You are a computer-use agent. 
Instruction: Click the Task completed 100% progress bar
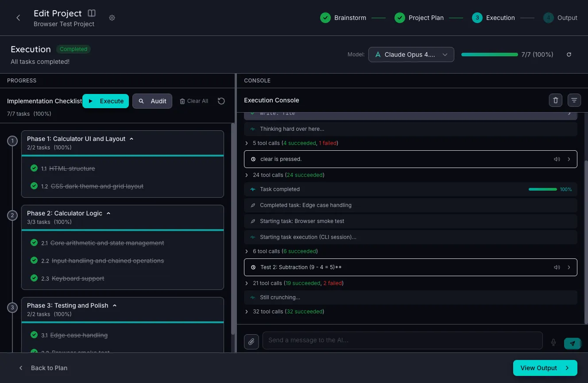[x=543, y=189]
